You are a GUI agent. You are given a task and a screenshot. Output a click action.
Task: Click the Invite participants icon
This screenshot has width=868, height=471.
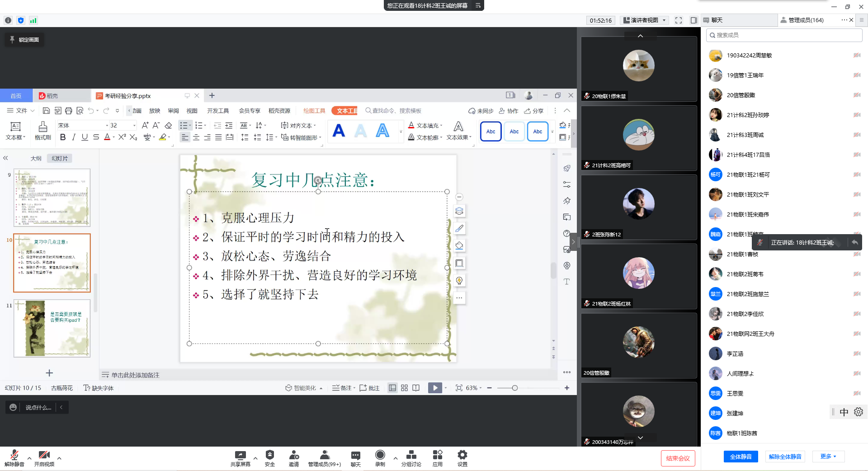pos(294,455)
